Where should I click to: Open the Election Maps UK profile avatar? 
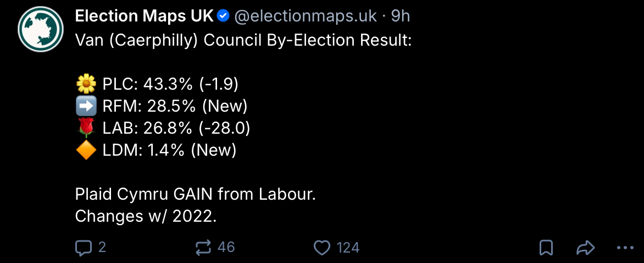click(40, 30)
